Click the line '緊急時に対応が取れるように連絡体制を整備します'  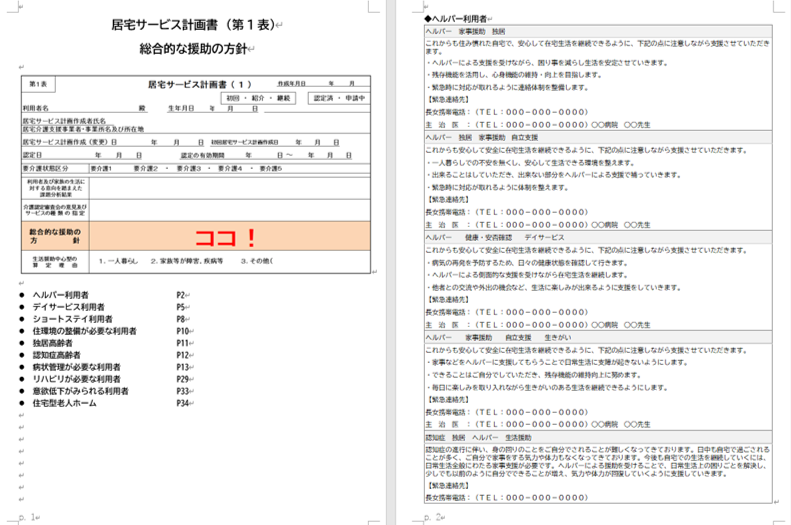507,87
